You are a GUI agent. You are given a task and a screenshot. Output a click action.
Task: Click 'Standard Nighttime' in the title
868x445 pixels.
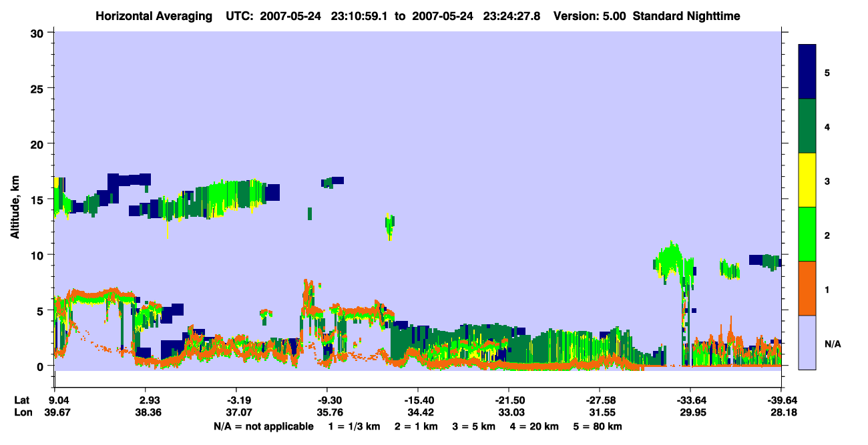click(686, 16)
